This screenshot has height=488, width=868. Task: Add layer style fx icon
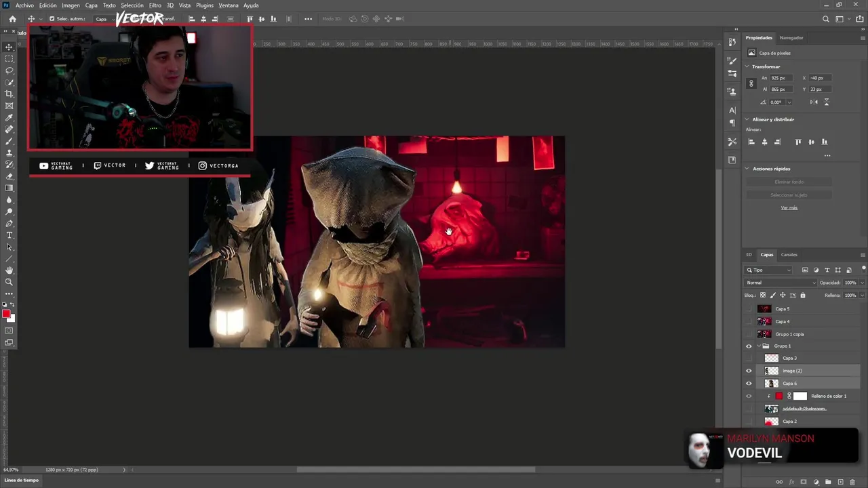791,482
